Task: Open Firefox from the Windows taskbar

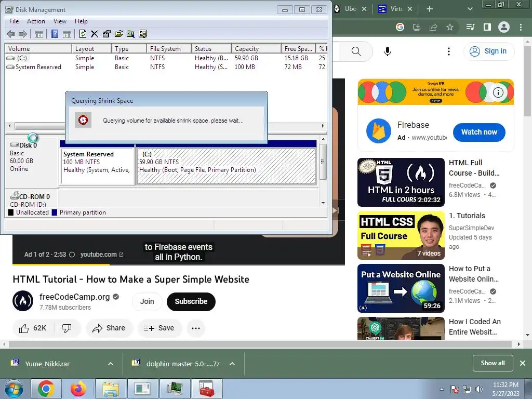Action: pyautogui.click(x=78, y=389)
